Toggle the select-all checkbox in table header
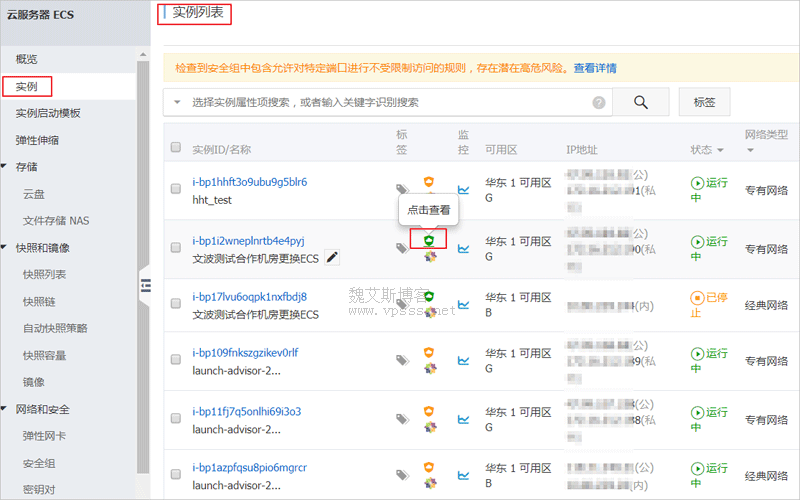 pos(176,149)
